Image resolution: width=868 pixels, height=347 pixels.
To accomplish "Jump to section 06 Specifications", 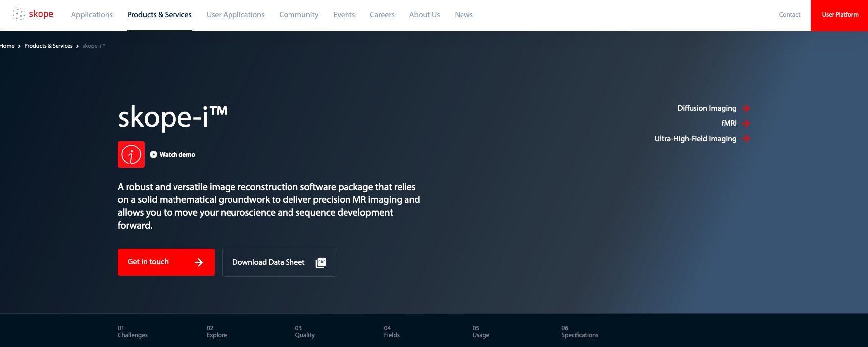I will pos(580,332).
